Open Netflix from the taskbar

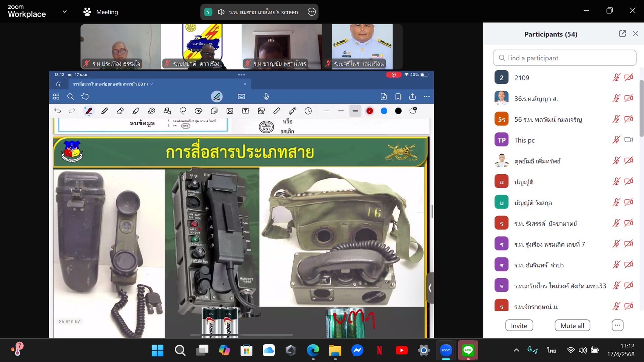[x=379, y=350]
